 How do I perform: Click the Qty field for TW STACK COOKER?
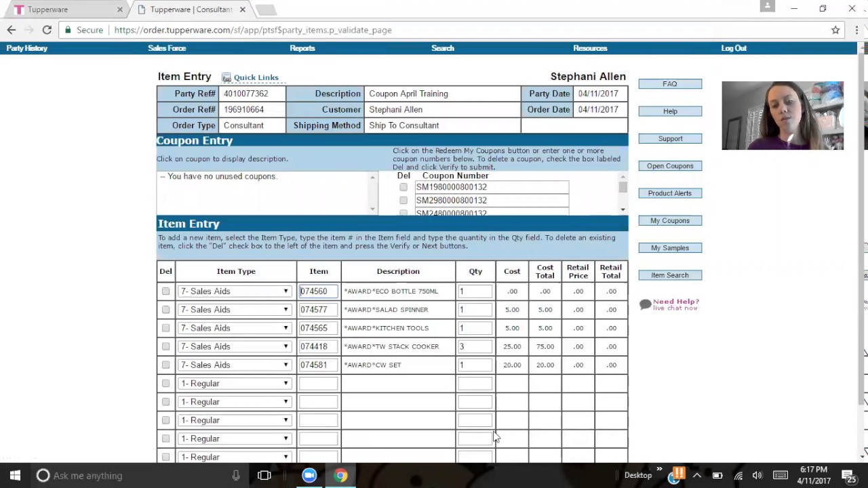point(475,346)
